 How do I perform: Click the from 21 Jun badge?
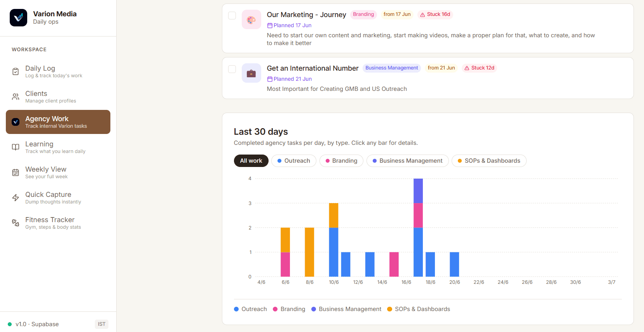pos(441,68)
